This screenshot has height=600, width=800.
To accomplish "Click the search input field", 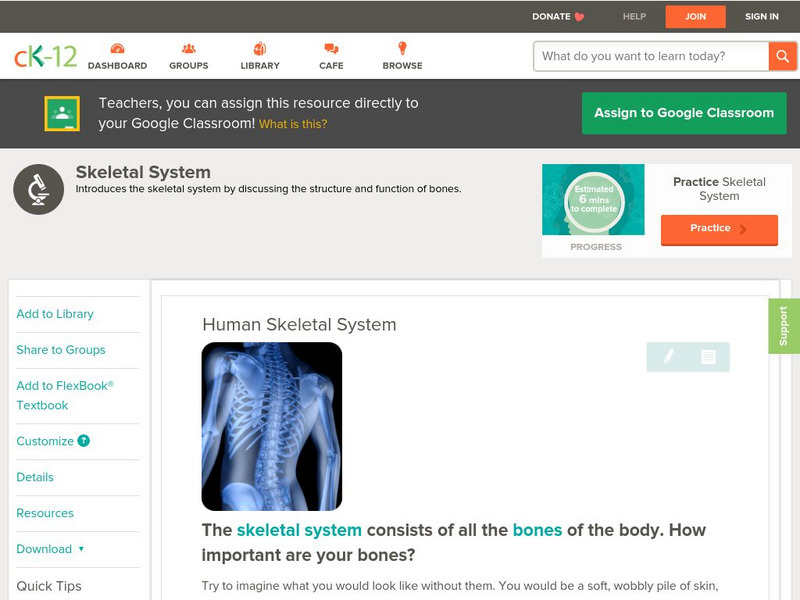I will point(651,56).
